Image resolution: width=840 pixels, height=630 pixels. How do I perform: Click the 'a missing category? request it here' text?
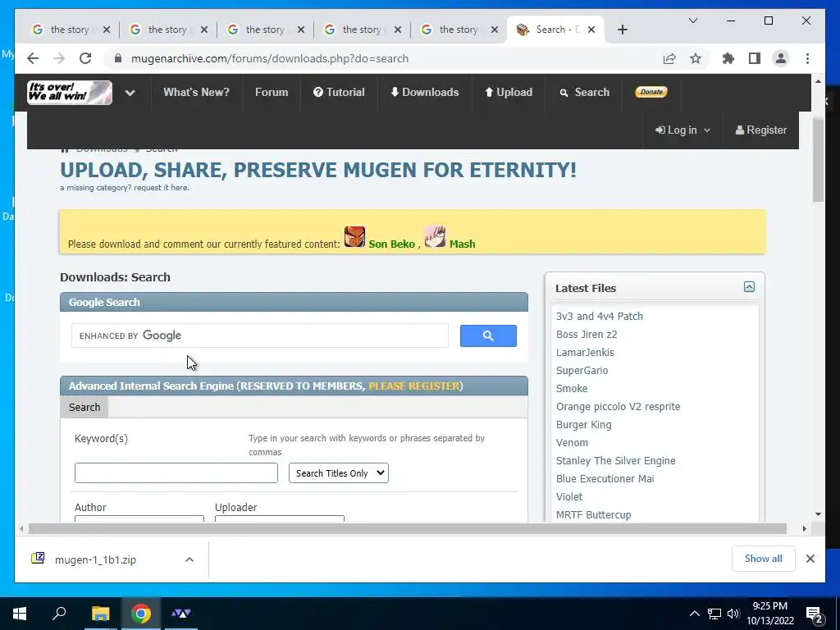pyautogui.click(x=125, y=188)
